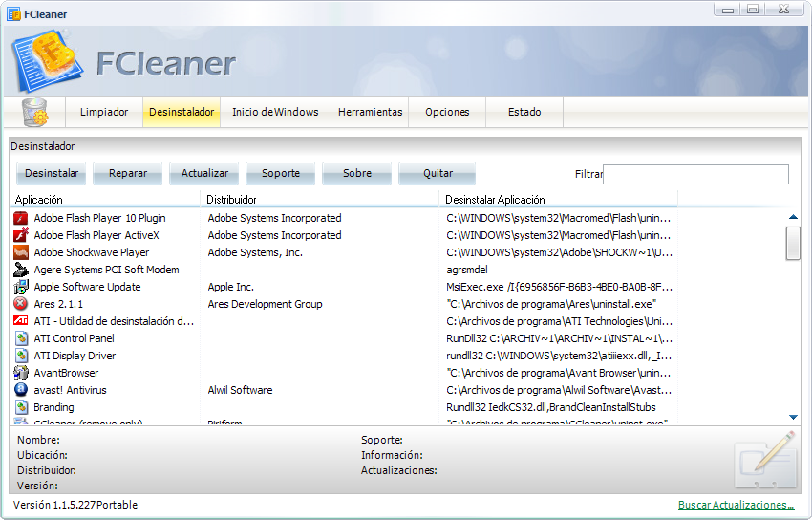Click the Apple Software Update icon
The height and width of the screenshot is (520, 812).
(21, 287)
